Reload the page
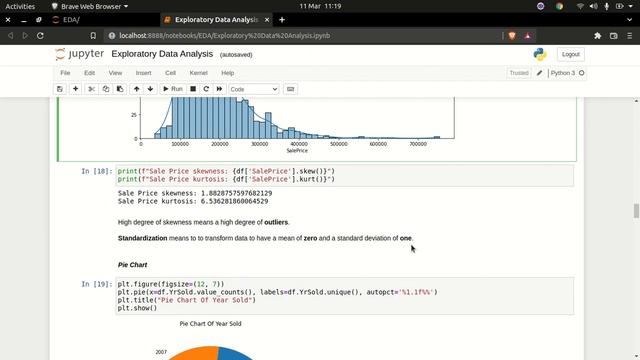This screenshot has width=640, height=360. 40,36
